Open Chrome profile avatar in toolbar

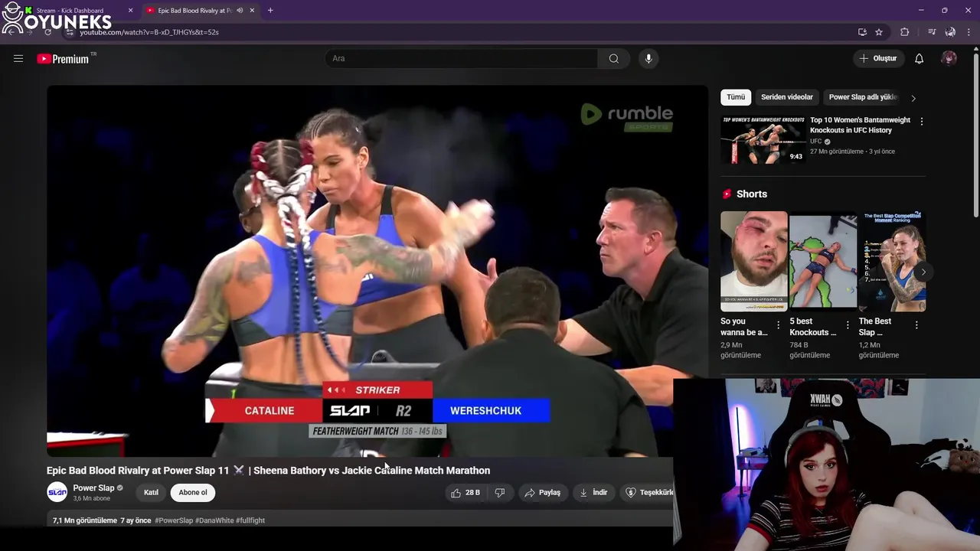click(950, 32)
